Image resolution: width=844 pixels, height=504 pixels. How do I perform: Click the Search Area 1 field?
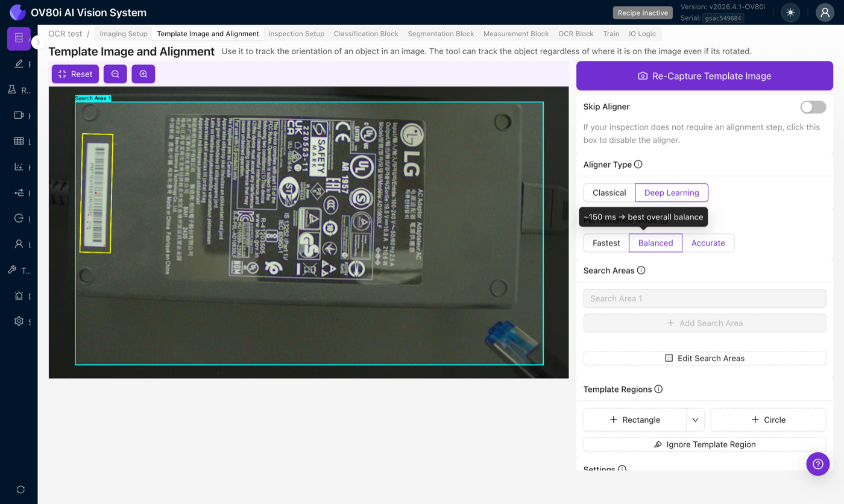pyautogui.click(x=704, y=298)
